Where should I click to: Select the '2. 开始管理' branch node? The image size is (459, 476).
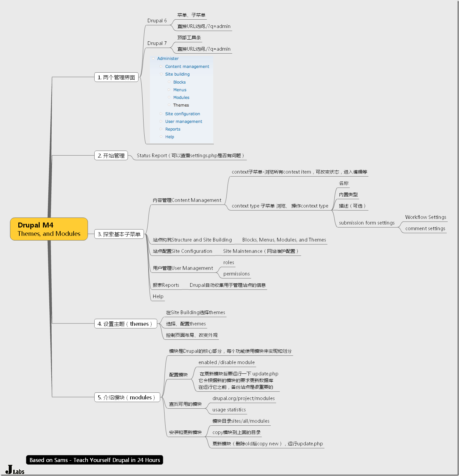click(x=111, y=156)
